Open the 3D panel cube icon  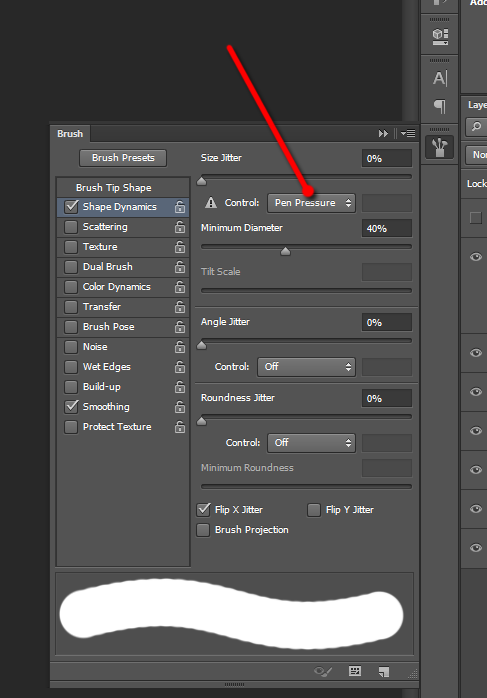tap(440, 37)
